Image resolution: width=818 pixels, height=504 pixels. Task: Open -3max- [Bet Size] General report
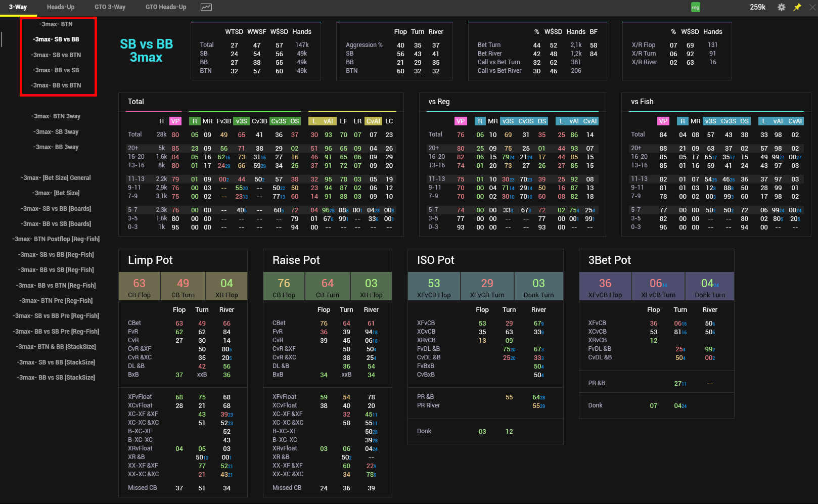pos(56,178)
